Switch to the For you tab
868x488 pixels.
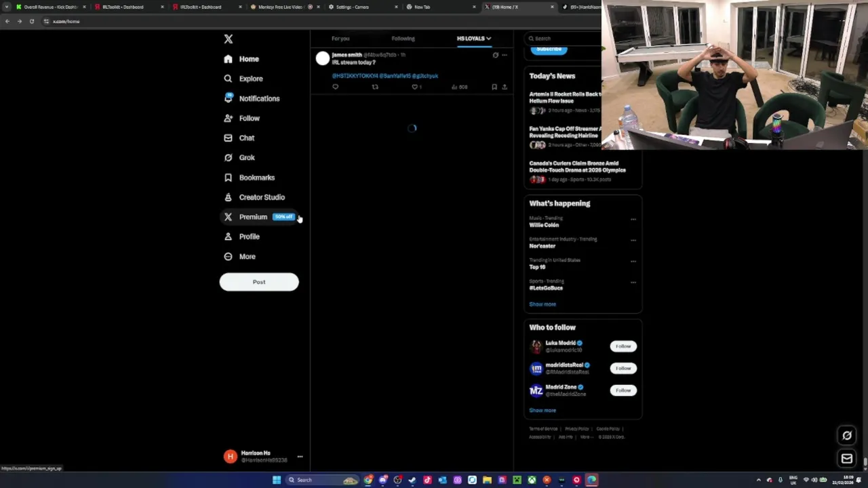pos(340,39)
